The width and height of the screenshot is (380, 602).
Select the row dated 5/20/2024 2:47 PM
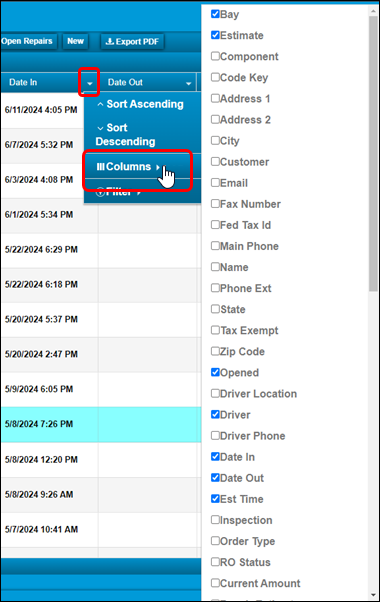101,355
